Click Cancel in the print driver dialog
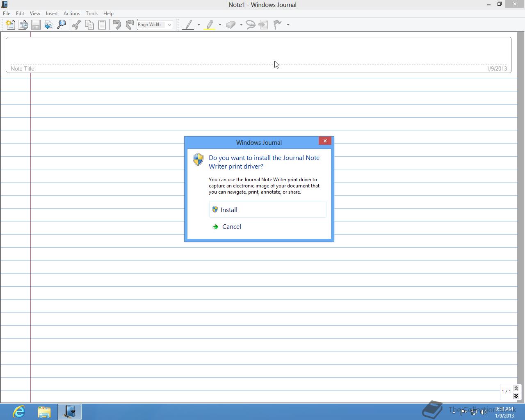This screenshot has height=420, width=525. 267,226
